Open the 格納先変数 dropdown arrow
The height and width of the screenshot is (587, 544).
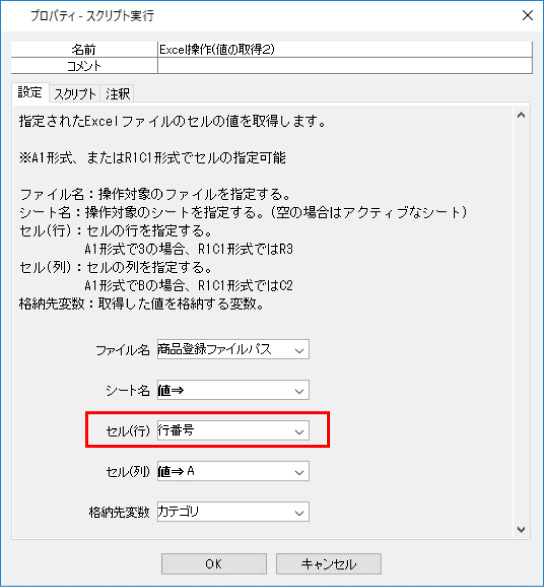coord(299,513)
